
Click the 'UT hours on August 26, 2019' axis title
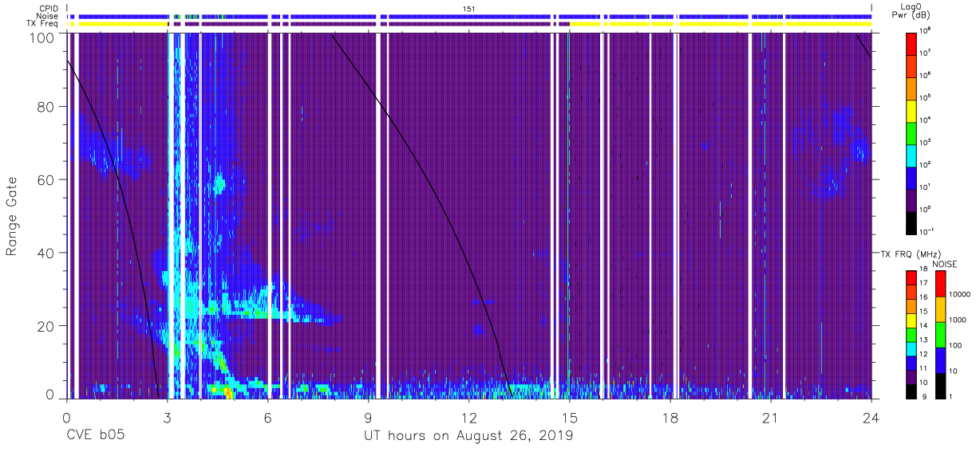468,436
